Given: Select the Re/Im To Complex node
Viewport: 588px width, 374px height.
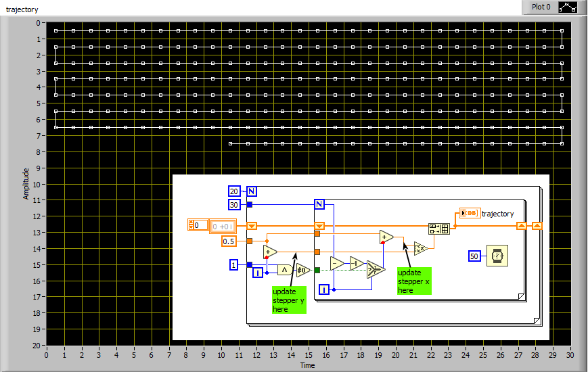Looking at the screenshot, I should (x=421, y=248).
